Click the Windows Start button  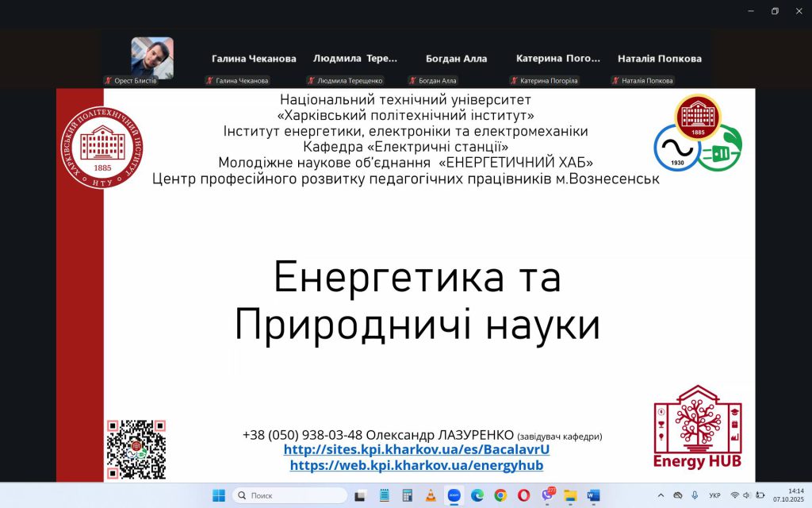coord(218,495)
